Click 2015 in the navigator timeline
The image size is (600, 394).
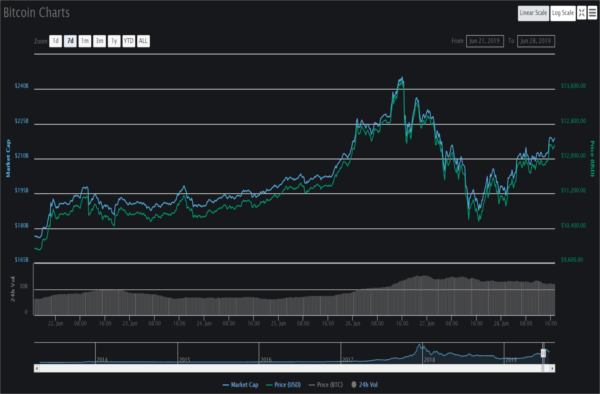[184, 360]
